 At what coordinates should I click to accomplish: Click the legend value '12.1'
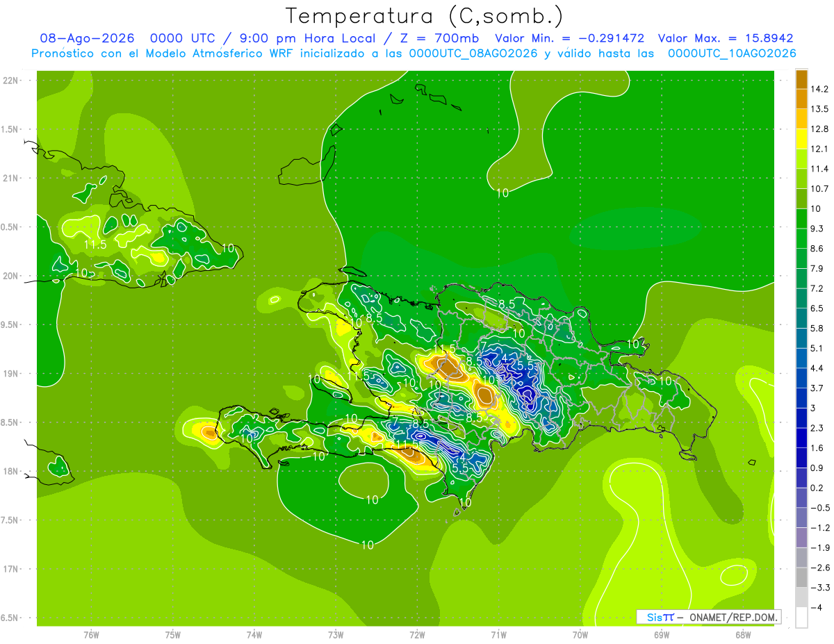[x=819, y=149]
